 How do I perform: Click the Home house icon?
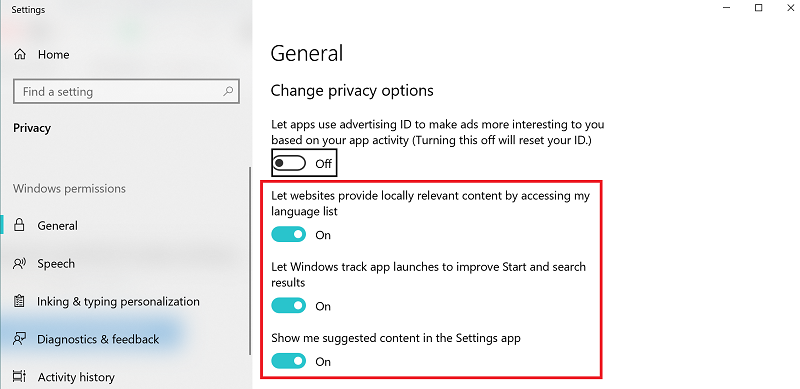(x=19, y=54)
